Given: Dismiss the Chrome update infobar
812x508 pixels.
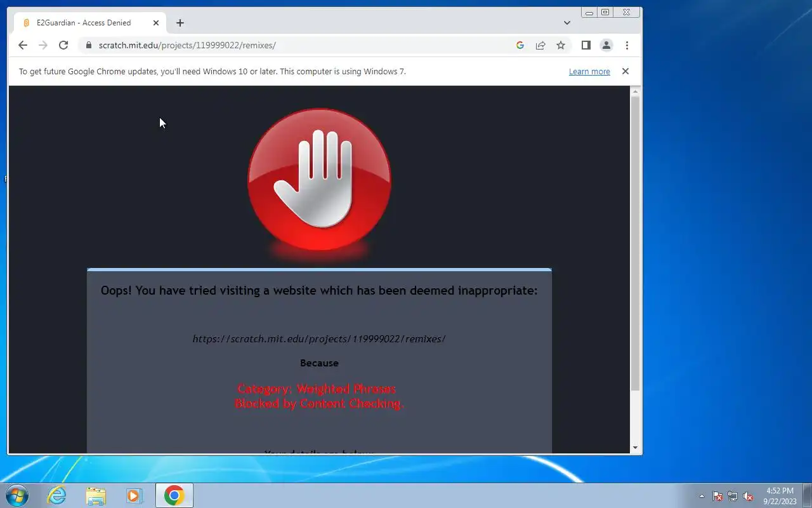Looking at the screenshot, I should pos(625,71).
